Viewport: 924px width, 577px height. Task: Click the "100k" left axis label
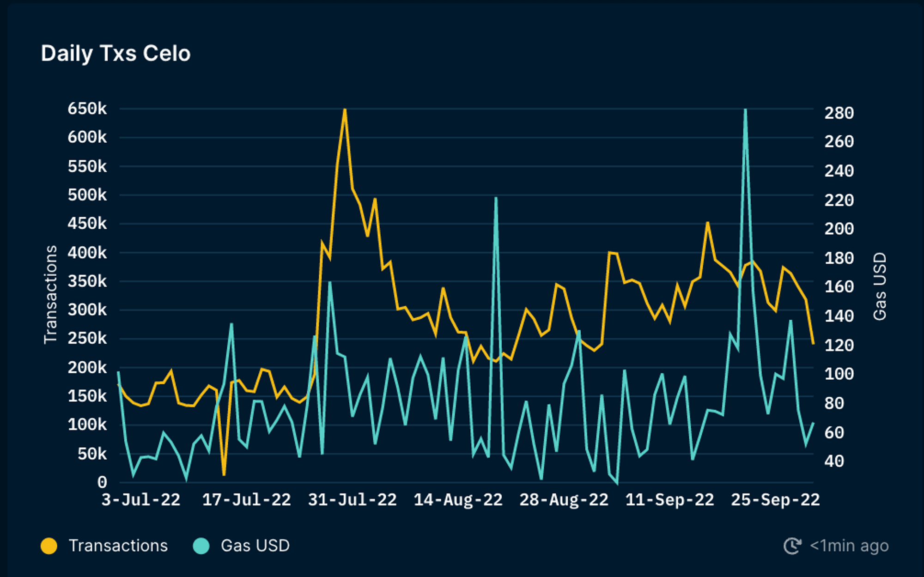87,425
